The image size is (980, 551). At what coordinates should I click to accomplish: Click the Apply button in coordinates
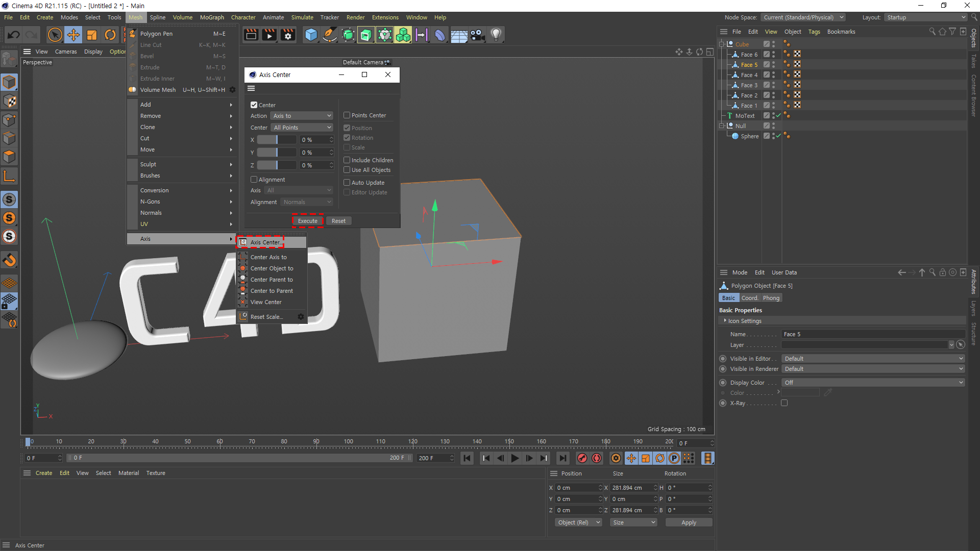(x=689, y=522)
